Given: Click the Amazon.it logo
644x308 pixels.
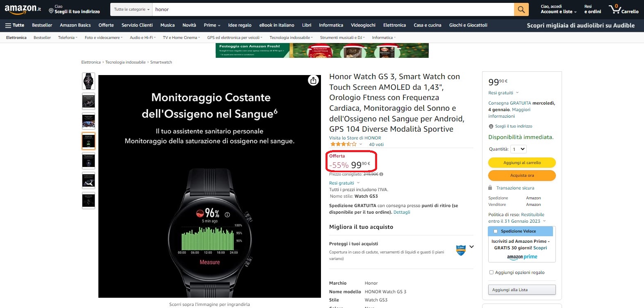Looking at the screenshot, I should click(23, 9).
